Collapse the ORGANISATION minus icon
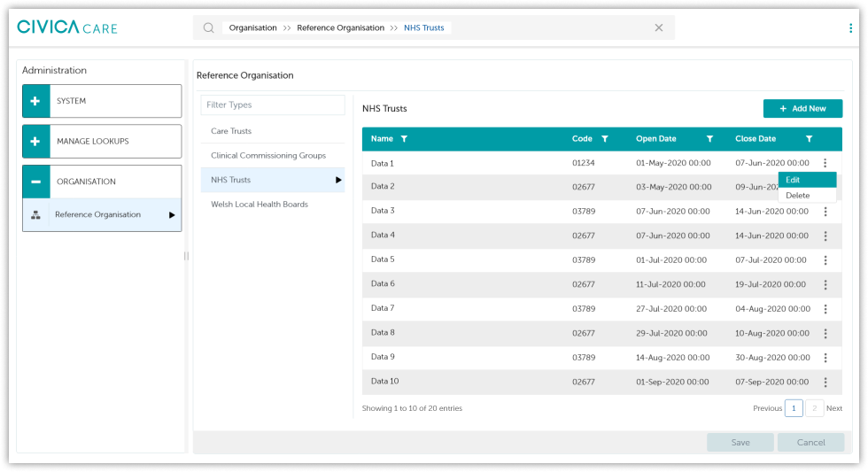The height and width of the screenshot is (472, 868). coord(35,182)
